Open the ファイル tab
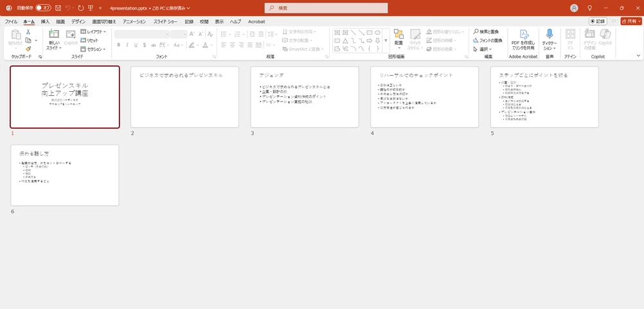This screenshot has height=309, width=644. point(11,21)
